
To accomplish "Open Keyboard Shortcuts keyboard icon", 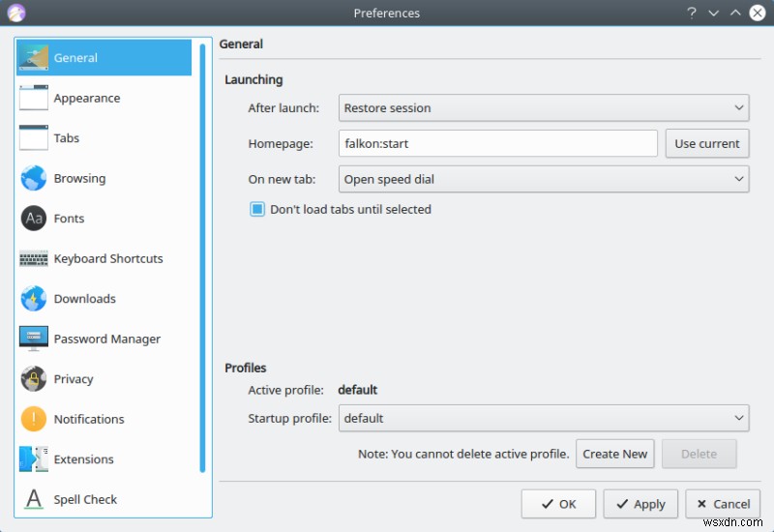I will (34, 258).
